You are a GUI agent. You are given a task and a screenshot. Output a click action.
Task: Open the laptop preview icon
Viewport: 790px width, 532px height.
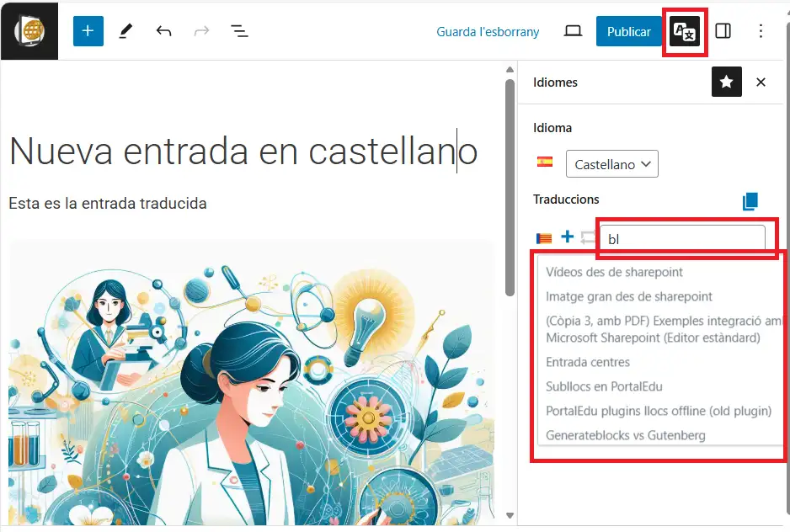pyautogui.click(x=573, y=31)
